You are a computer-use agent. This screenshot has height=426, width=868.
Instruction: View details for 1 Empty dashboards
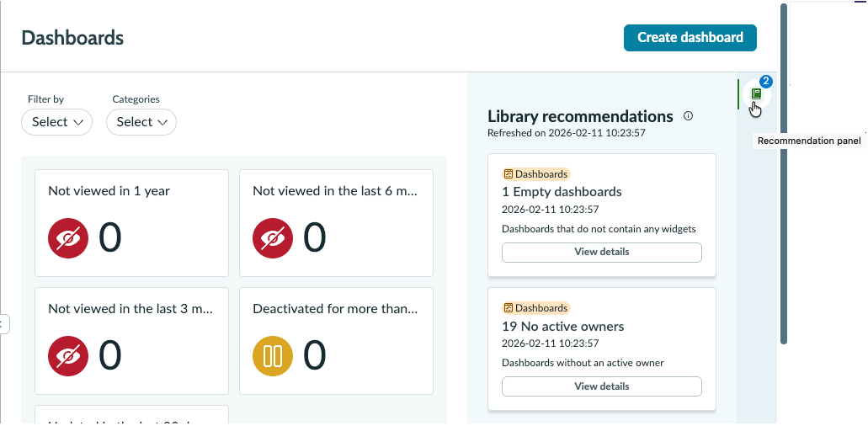tap(602, 253)
